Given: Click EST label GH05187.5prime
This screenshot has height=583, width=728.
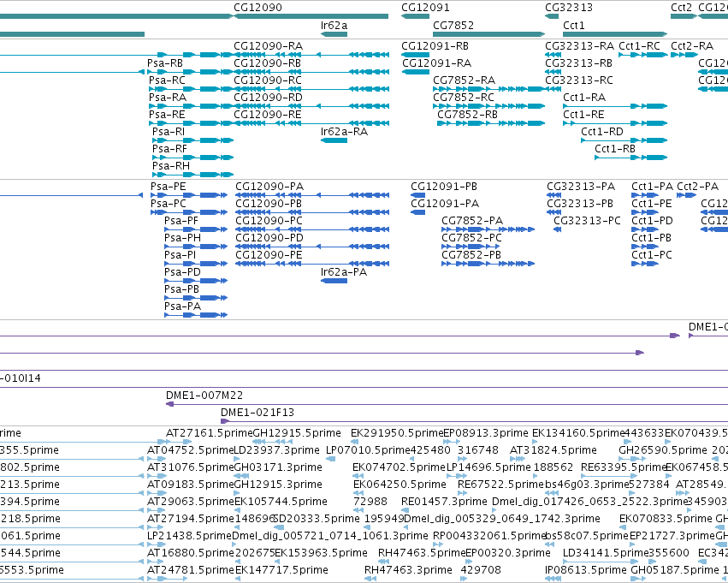Looking at the screenshot, I should click(675, 570).
